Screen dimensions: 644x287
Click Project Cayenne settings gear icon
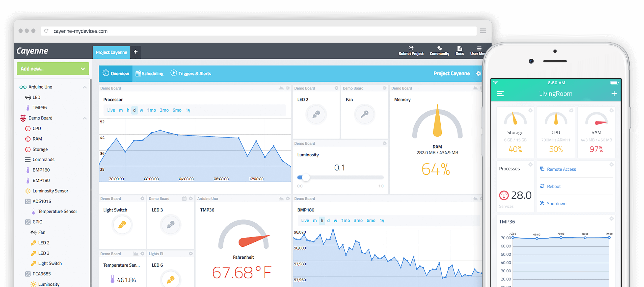pos(479,74)
